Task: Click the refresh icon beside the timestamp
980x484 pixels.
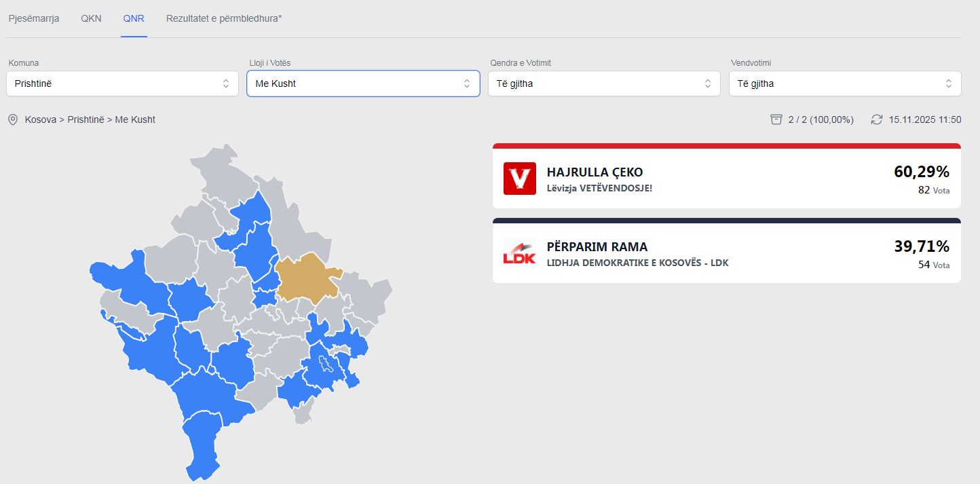Action: (x=876, y=119)
